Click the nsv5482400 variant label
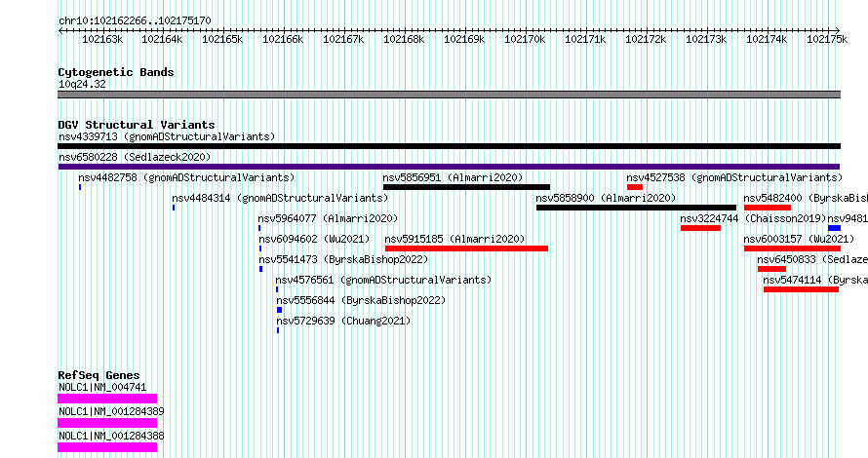 (806, 198)
